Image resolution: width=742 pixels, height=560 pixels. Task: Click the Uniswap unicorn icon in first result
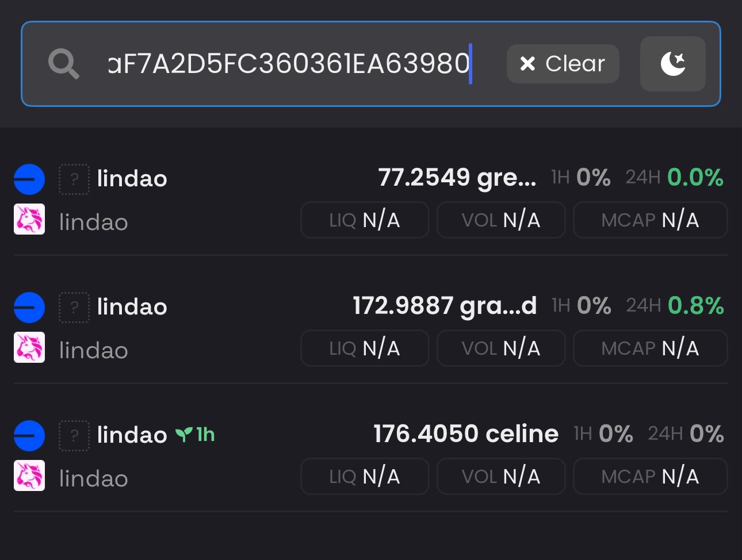[29, 220]
